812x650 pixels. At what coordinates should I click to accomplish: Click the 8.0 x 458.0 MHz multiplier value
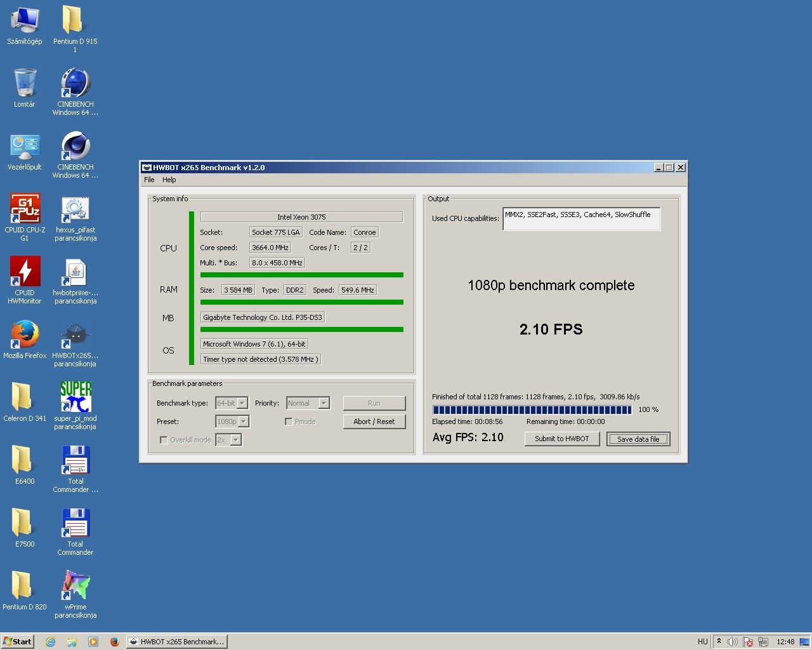(277, 263)
